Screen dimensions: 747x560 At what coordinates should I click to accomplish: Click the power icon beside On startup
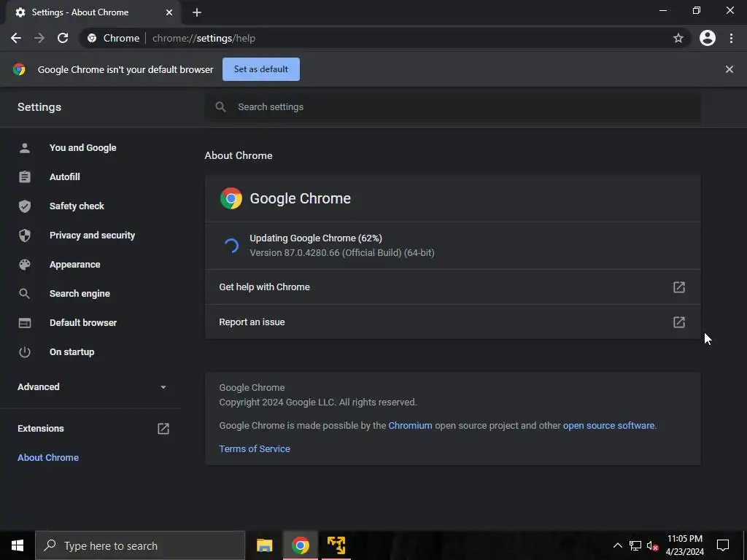click(x=24, y=352)
